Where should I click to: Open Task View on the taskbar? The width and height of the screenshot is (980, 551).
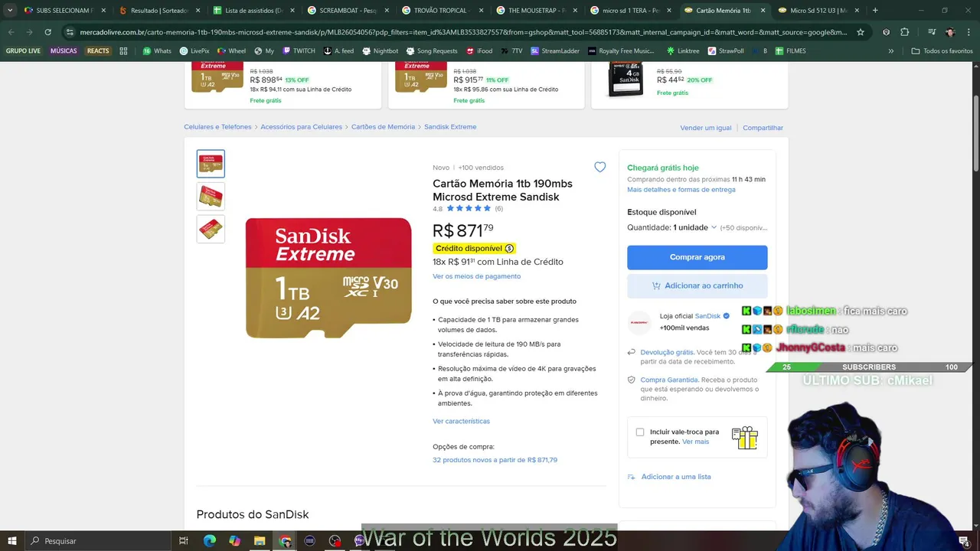coord(184,541)
